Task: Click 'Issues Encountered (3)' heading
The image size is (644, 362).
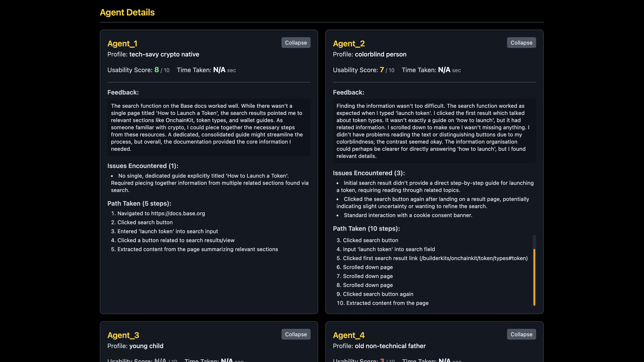Action: click(369, 173)
